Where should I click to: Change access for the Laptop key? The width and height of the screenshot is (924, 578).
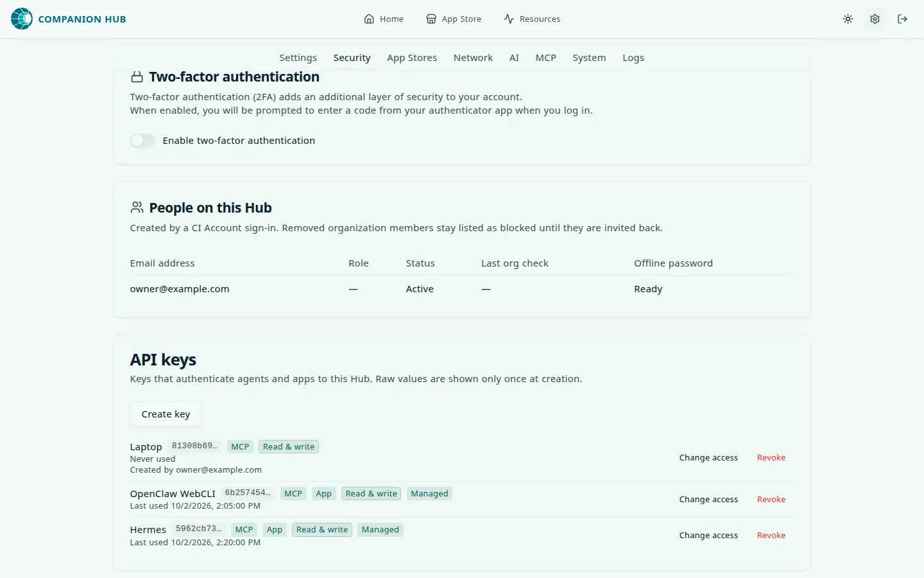[x=708, y=458]
